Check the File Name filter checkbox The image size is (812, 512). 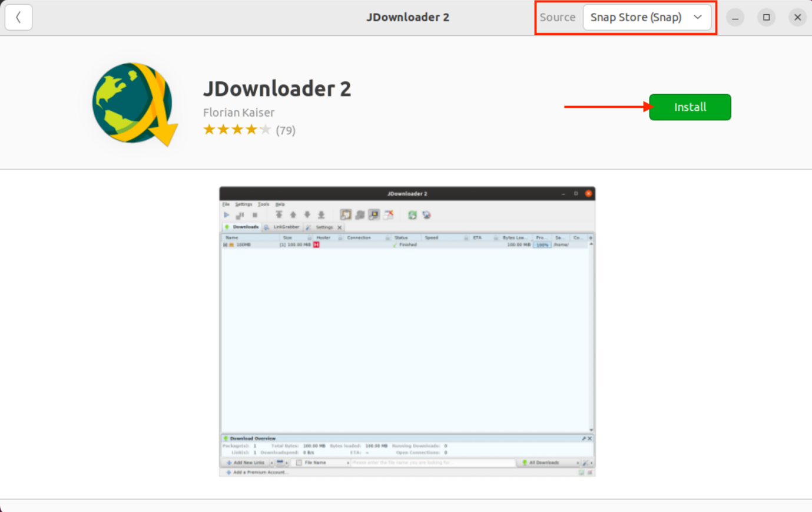tap(299, 463)
